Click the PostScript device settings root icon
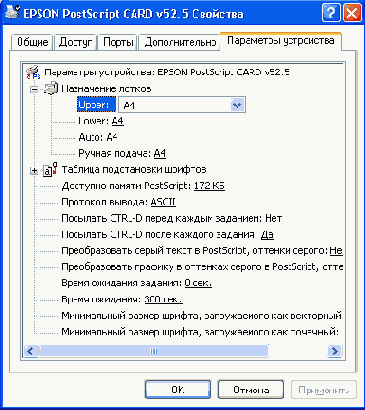The height and width of the screenshot is (410, 365). pyautogui.click(x=33, y=72)
